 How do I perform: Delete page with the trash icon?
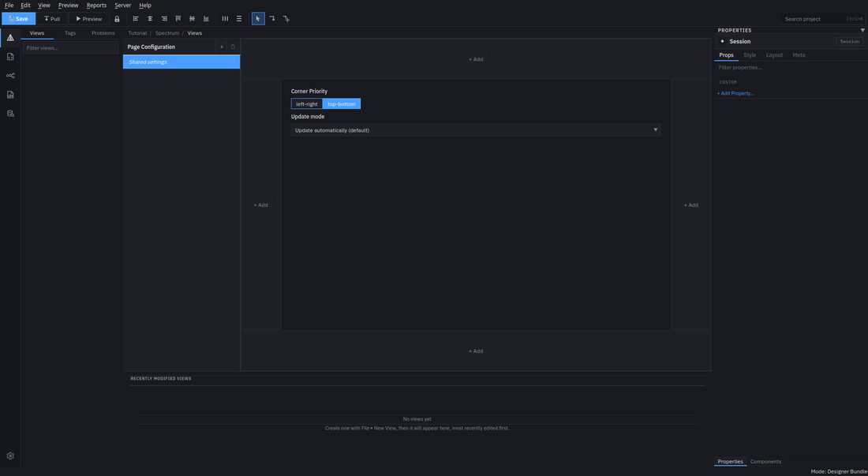coord(233,47)
